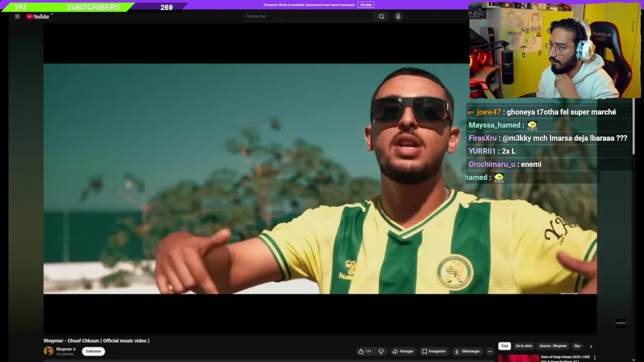This screenshot has width=644, height=362.
Task: Select the Source : Rhaymer chip
Action: 553,346
